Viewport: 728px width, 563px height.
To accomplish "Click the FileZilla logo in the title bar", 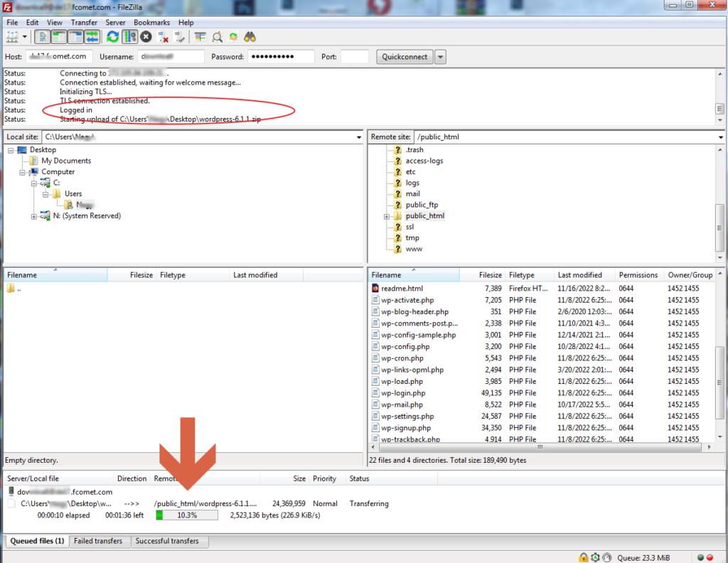I will click(7, 7).
